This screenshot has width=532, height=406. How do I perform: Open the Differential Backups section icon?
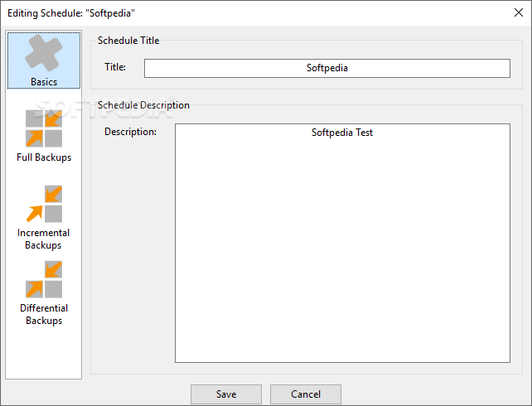pos(44,279)
